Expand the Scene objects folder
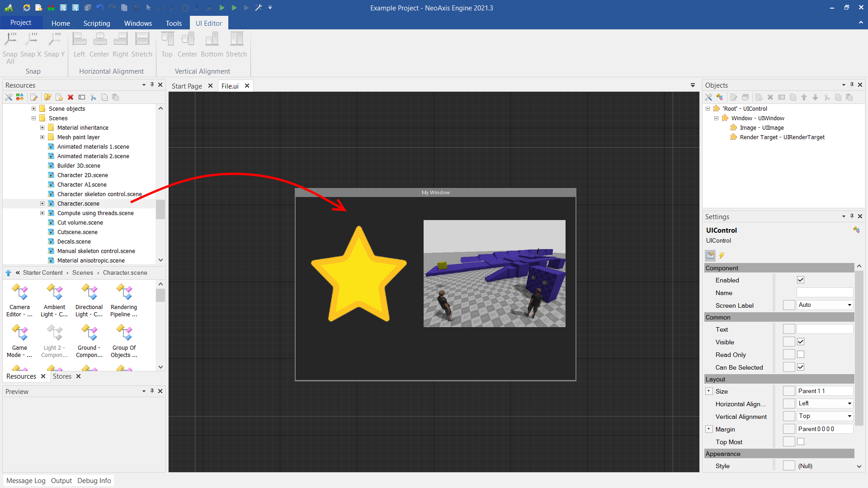The height and width of the screenshot is (488, 868). click(33, 108)
